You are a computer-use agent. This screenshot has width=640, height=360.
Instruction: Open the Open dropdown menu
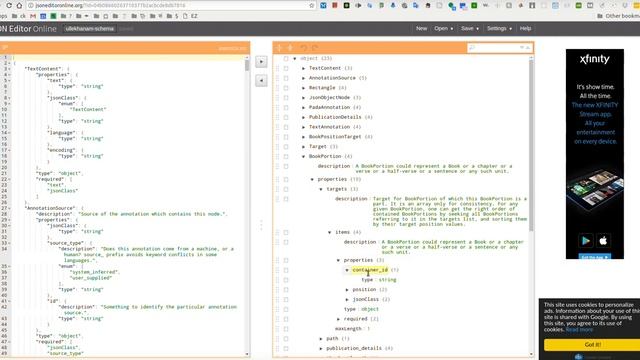pos(443,29)
